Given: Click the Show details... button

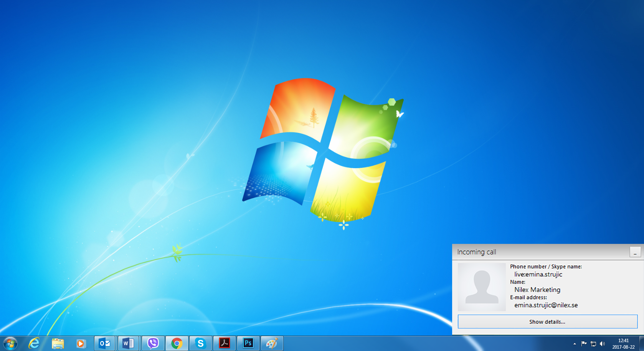Looking at the screenshot, I should (547, 321).
